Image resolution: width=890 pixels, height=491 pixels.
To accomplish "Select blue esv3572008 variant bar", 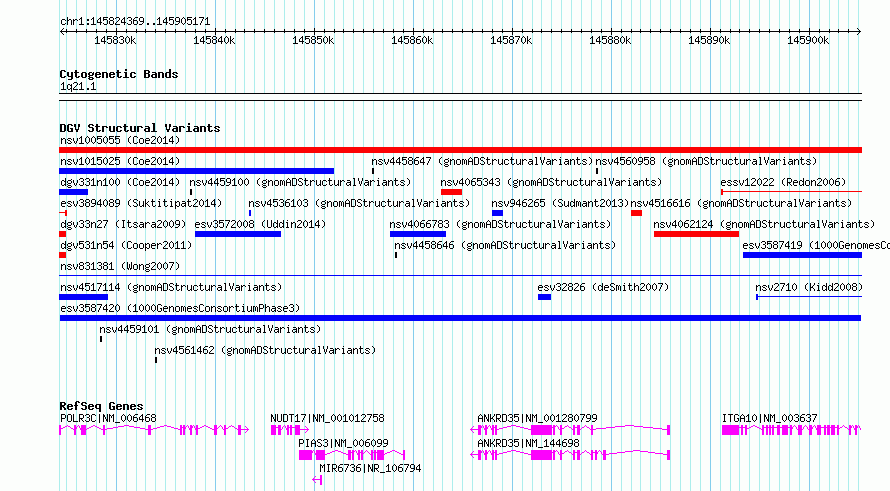I will click(x=238, y=234).
